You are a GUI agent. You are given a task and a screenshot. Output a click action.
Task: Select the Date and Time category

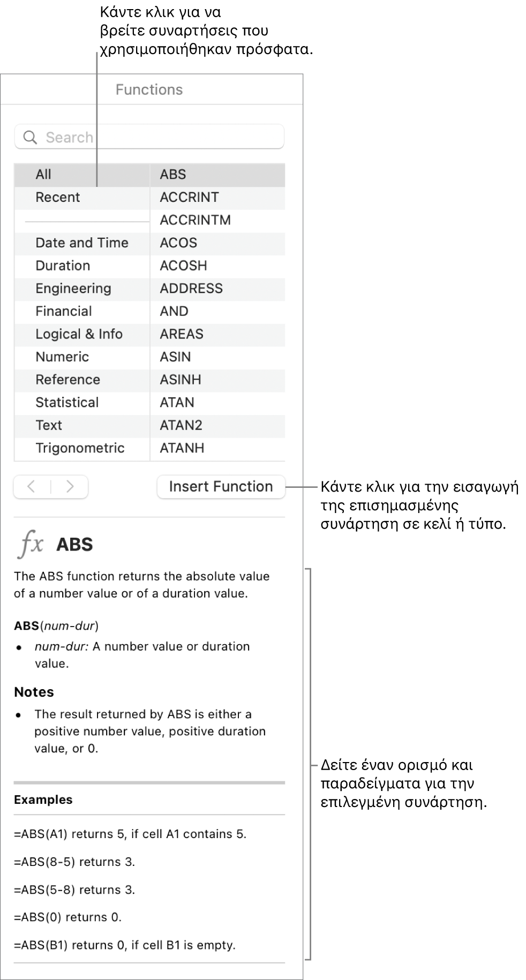[x=82, y=243]
